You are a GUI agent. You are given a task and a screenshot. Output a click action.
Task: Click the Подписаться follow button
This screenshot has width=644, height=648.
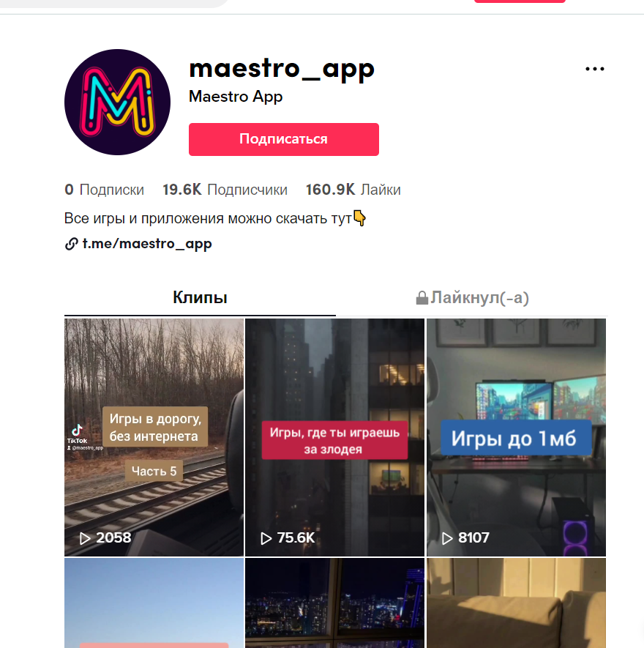coord(284,139)
